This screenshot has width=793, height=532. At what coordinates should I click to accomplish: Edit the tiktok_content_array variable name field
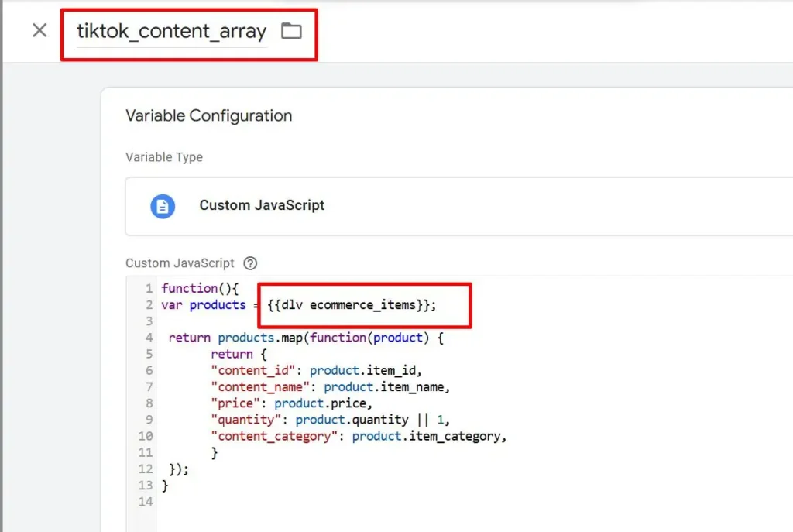pos(171,31)
